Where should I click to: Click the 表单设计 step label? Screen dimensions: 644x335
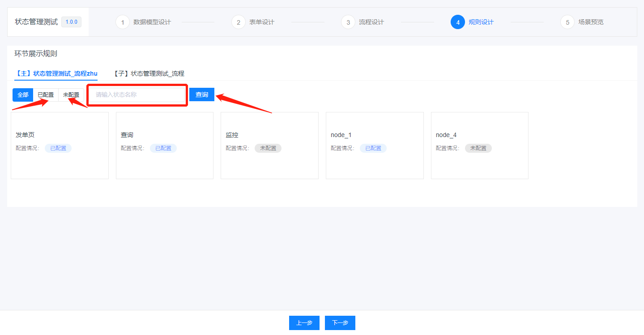262,22
